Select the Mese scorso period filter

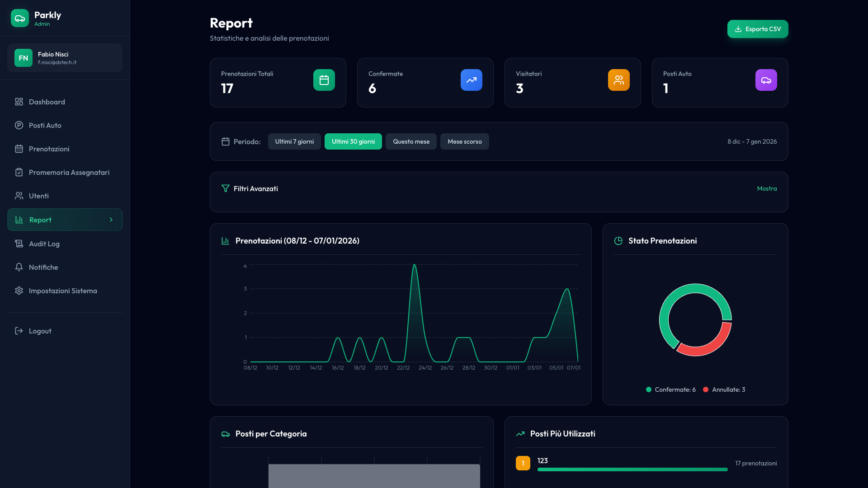pos(464,141)
